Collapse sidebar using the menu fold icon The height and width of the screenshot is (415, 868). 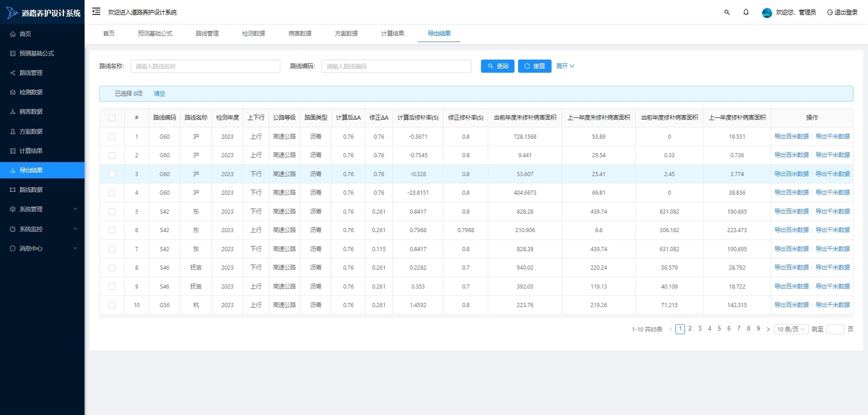[x=96, y=12]
